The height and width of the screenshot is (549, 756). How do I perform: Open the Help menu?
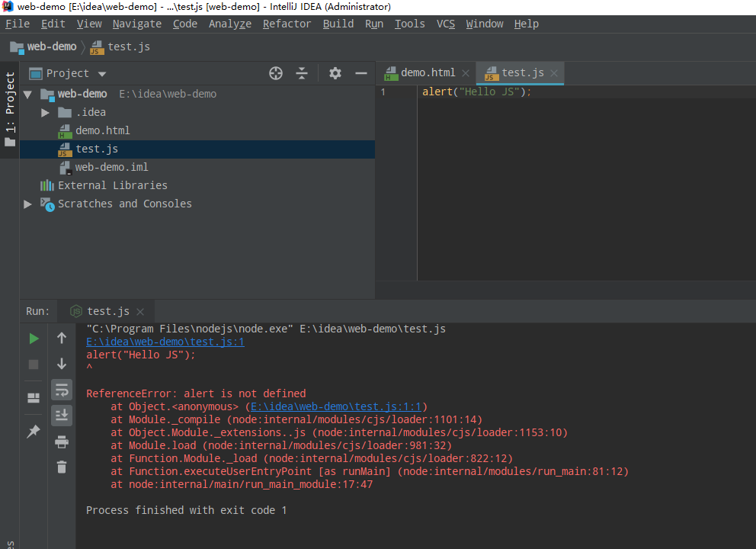[526, 24]
